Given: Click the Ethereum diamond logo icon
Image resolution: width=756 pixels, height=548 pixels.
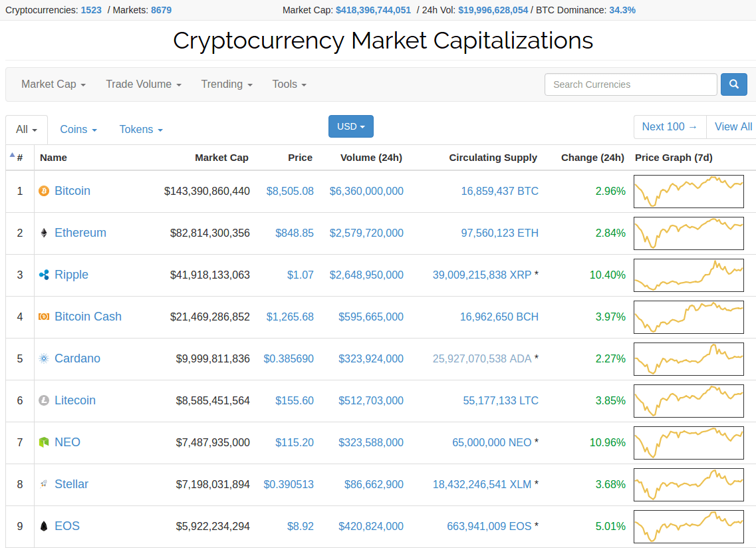Looking at the screenshot, I should pos(44,233).
